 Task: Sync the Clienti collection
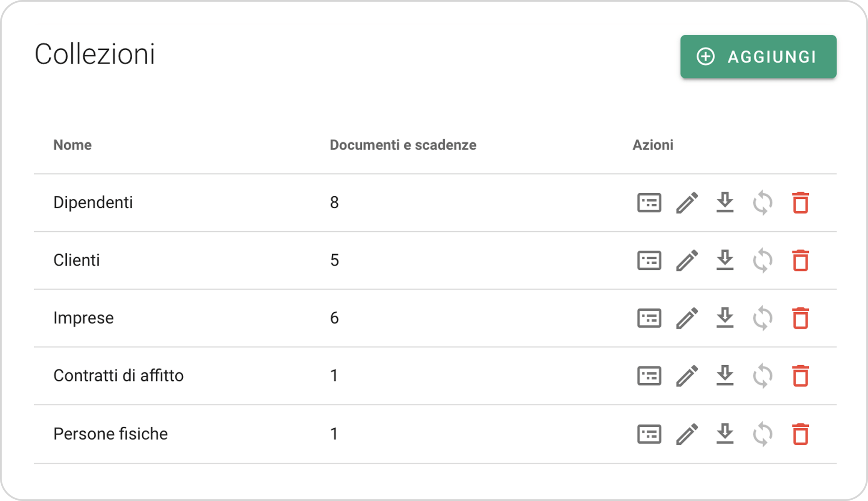pos(762,261)
